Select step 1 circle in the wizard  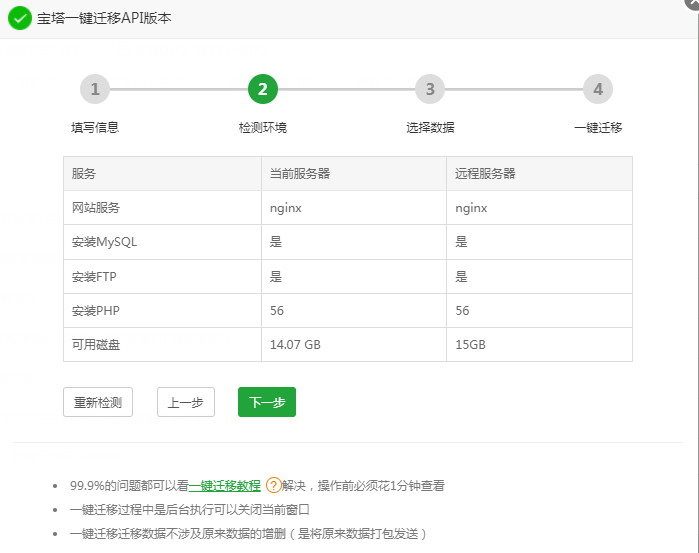coord(95,89)
